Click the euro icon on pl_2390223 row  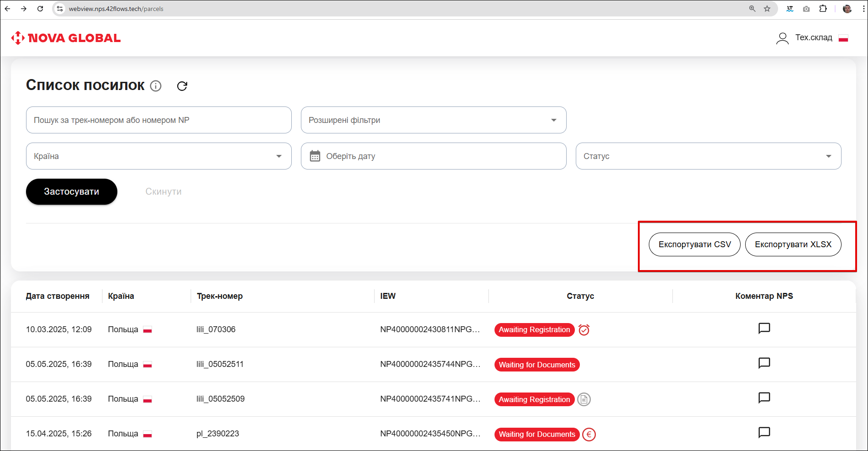(589, 434)
